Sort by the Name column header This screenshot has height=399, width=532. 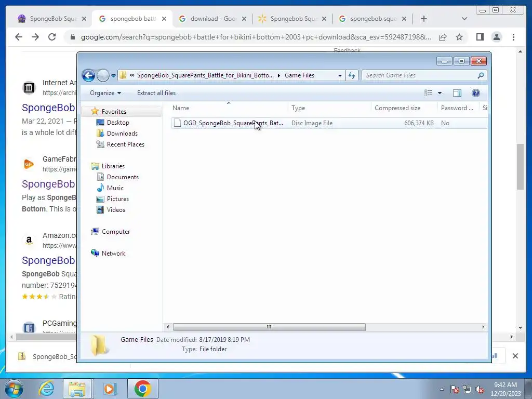pyautogui.click(x=229, y=108)
